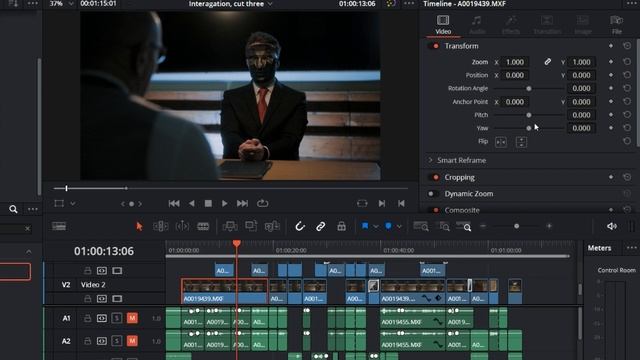Add a blue marker at playhead
640x360 pixels.
388,226
